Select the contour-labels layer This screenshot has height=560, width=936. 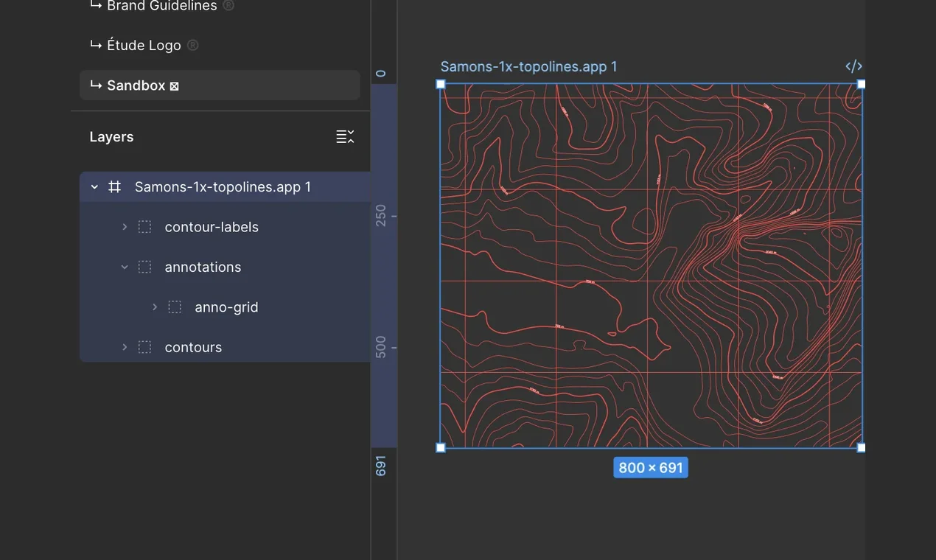212,227
